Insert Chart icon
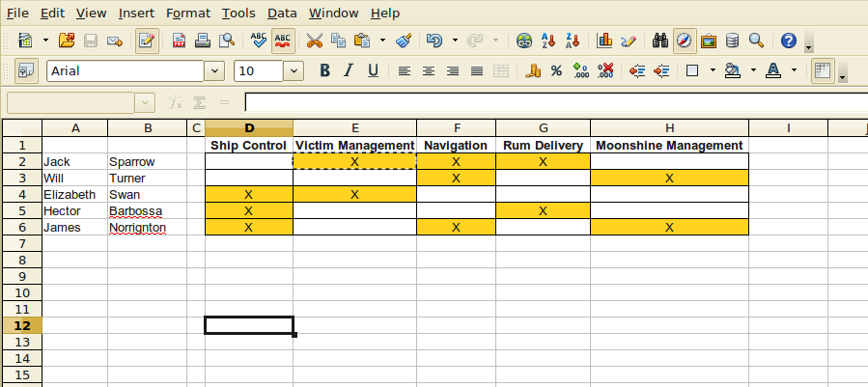This screenshot has width=868, height=387. (604, 41)
